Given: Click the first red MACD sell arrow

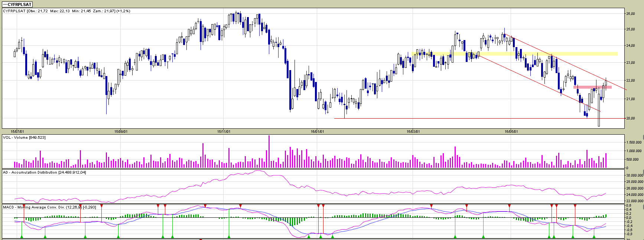Looking at the screenshot, I should click(x=24, y=206).
